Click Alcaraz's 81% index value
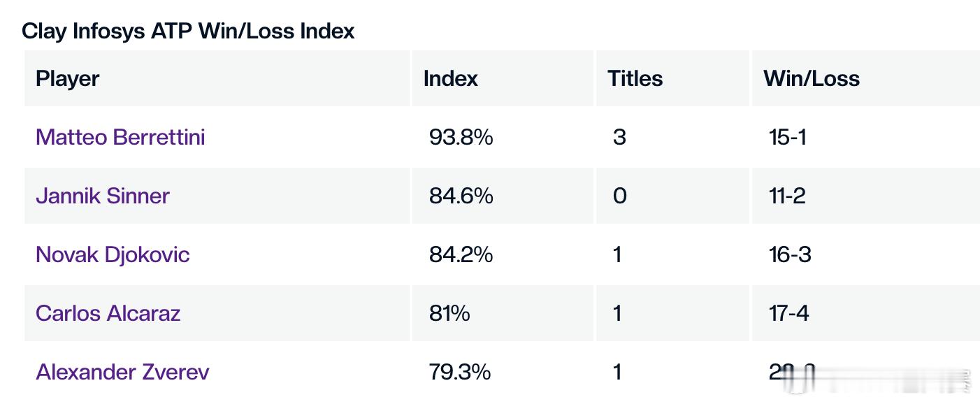The image size is (980, 404). click(449, 313)
